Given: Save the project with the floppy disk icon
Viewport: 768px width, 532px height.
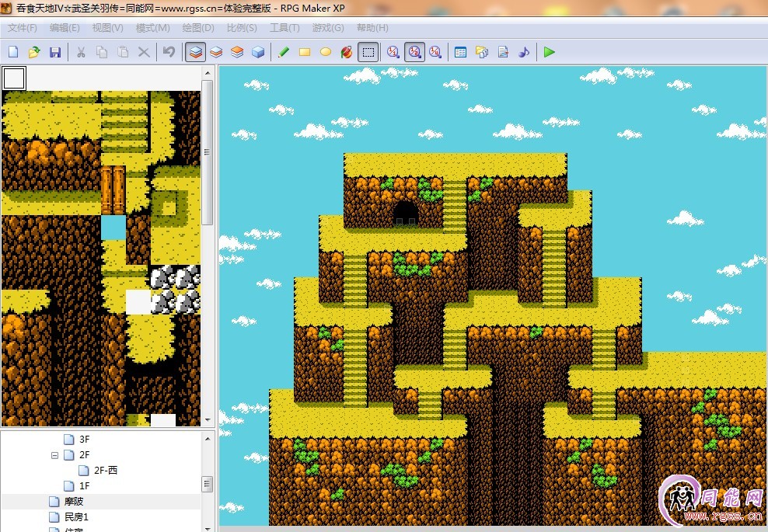Looking at the screenshot, I should point(55,52).
